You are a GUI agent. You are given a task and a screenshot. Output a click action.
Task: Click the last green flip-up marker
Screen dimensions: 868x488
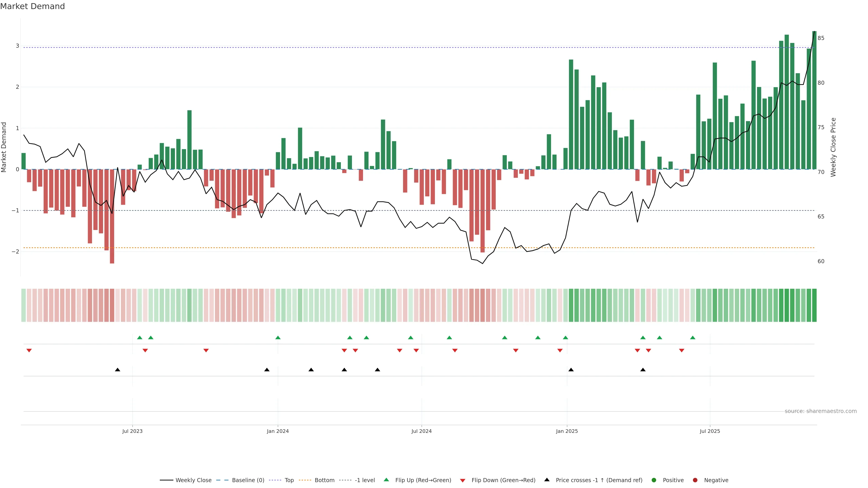tap(693, 338)
